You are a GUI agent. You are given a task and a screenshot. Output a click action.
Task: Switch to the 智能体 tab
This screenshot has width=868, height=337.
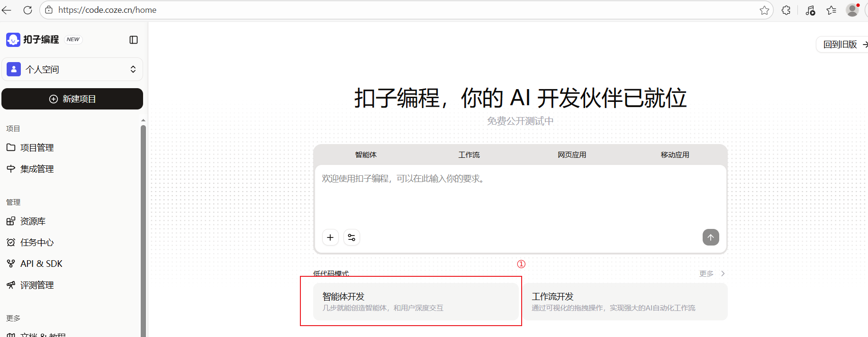coord(366,155)
